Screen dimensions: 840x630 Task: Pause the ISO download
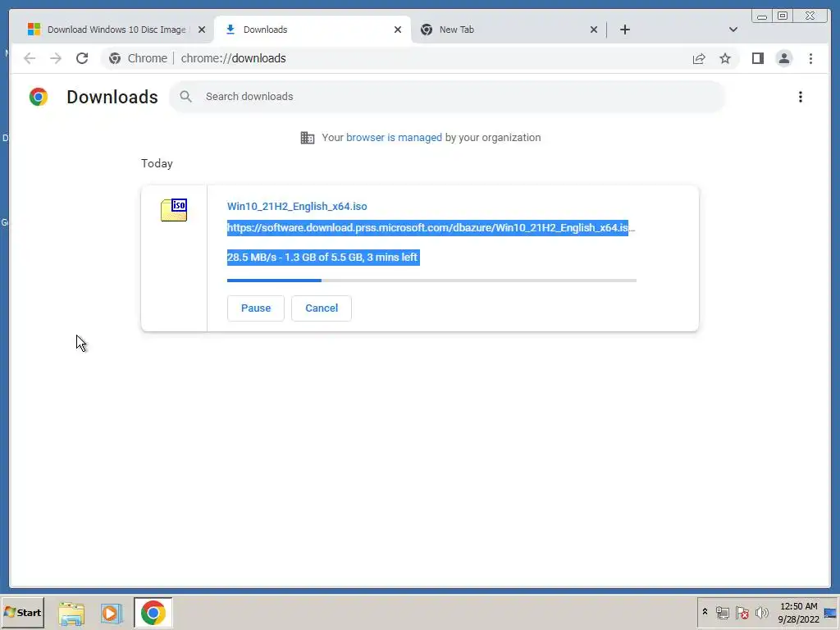(256, 308)
